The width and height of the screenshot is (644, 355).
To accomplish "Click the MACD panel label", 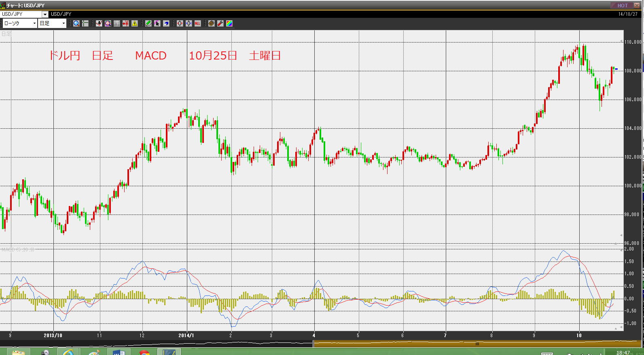I will tap(18, 250).
